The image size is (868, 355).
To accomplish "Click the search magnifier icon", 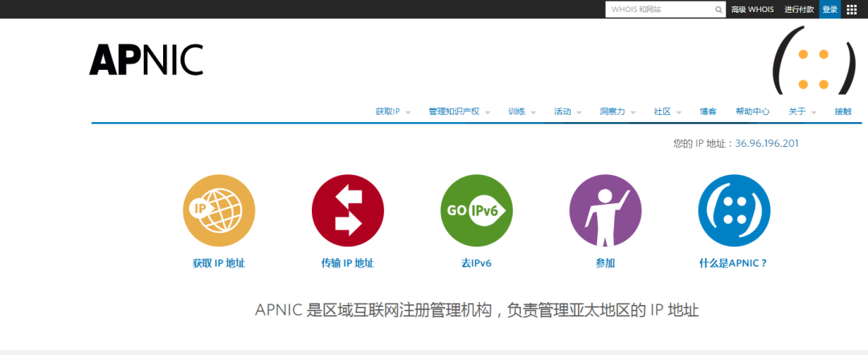I will [719, 10].
